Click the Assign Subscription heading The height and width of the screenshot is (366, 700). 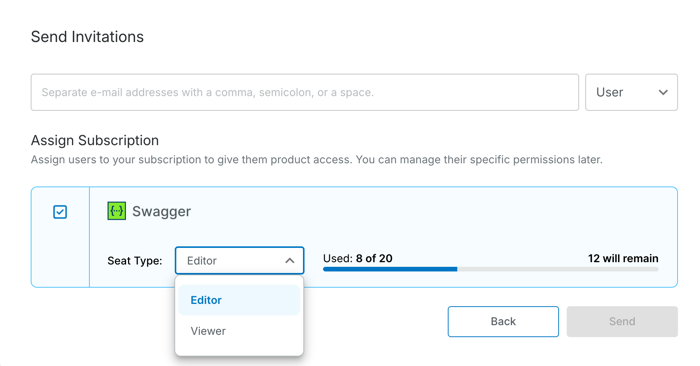click(x=95, y=141)
